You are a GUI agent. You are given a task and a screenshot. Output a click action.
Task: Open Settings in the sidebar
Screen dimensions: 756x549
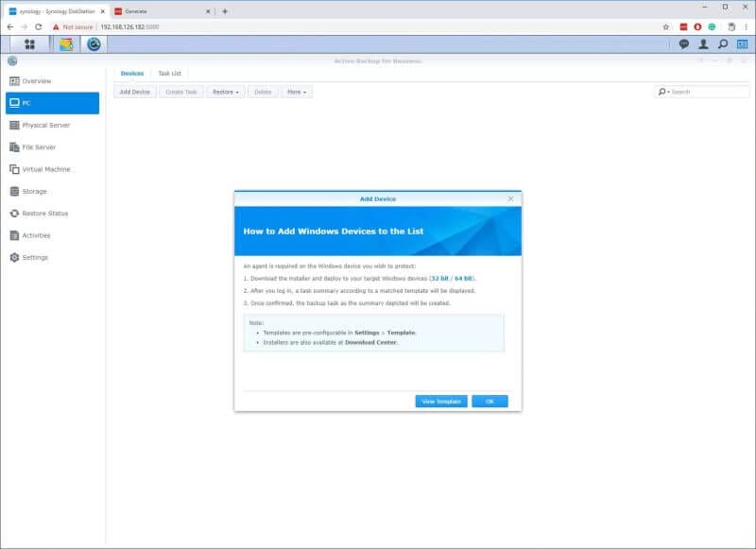point(35,257)
